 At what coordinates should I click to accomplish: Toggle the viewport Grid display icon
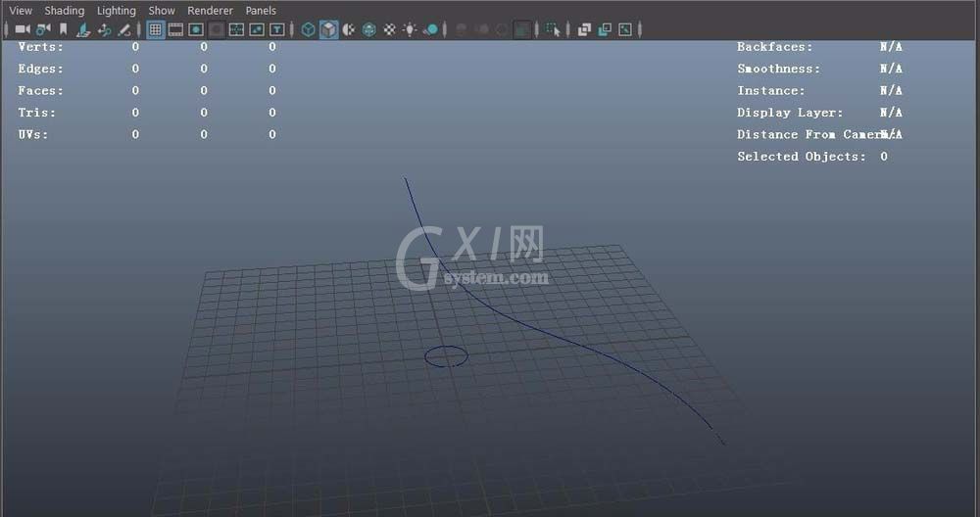[156, 29]
